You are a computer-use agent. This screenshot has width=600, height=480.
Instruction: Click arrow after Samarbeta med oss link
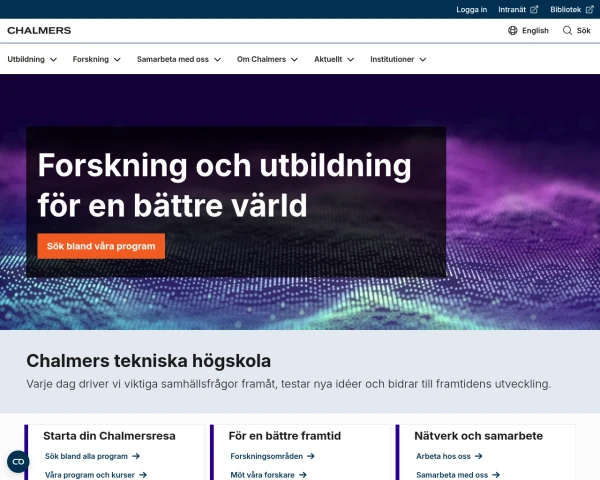pyautogui.click(x=496, y=475)
